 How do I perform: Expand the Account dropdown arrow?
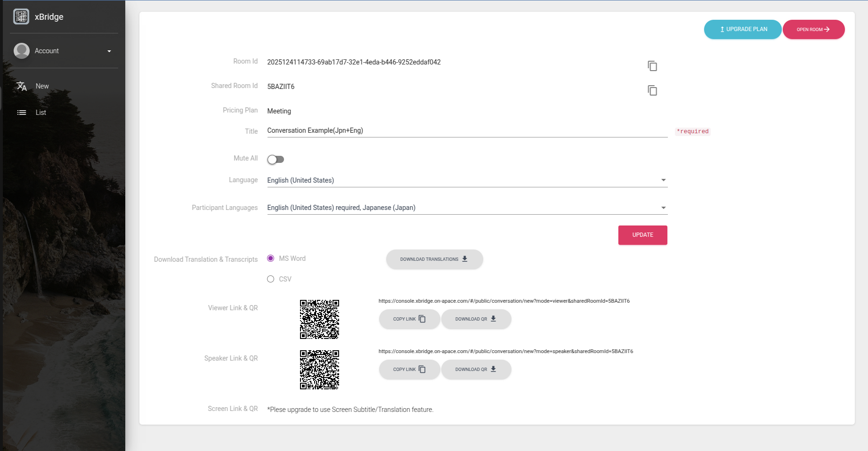109,51
